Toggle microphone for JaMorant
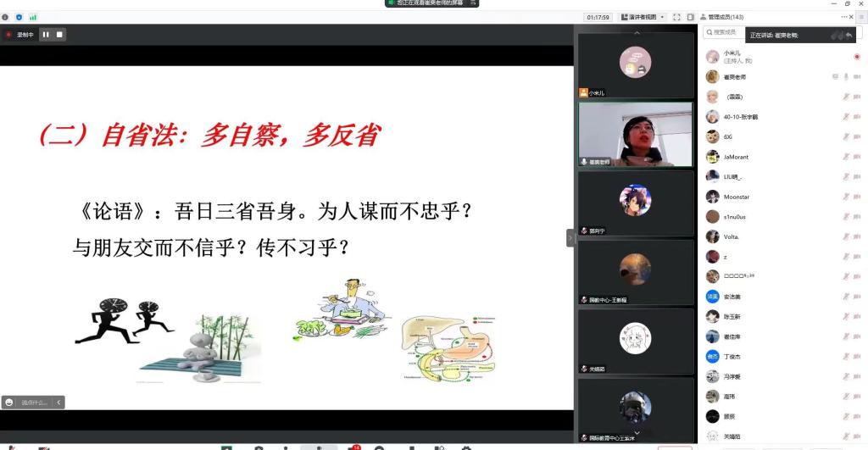This screenshot has height=450, width=868. coord(845,157)
